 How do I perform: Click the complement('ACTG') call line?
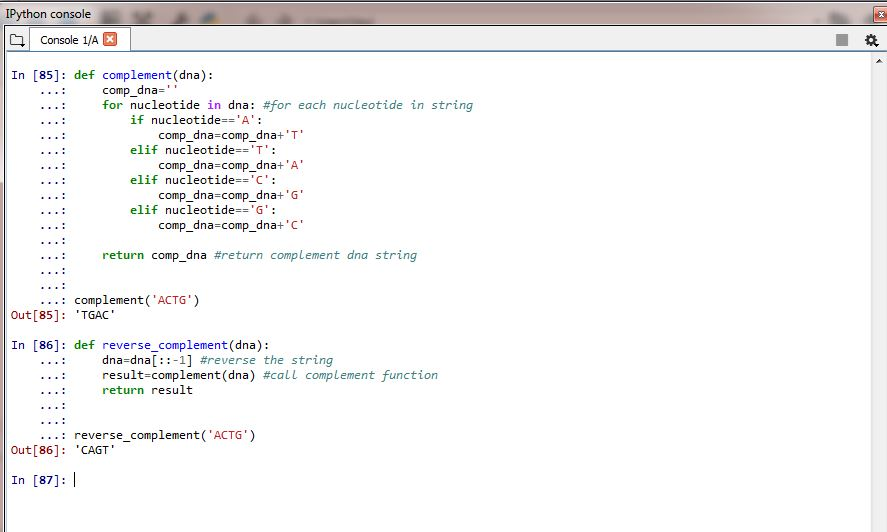tap(137, 300)
